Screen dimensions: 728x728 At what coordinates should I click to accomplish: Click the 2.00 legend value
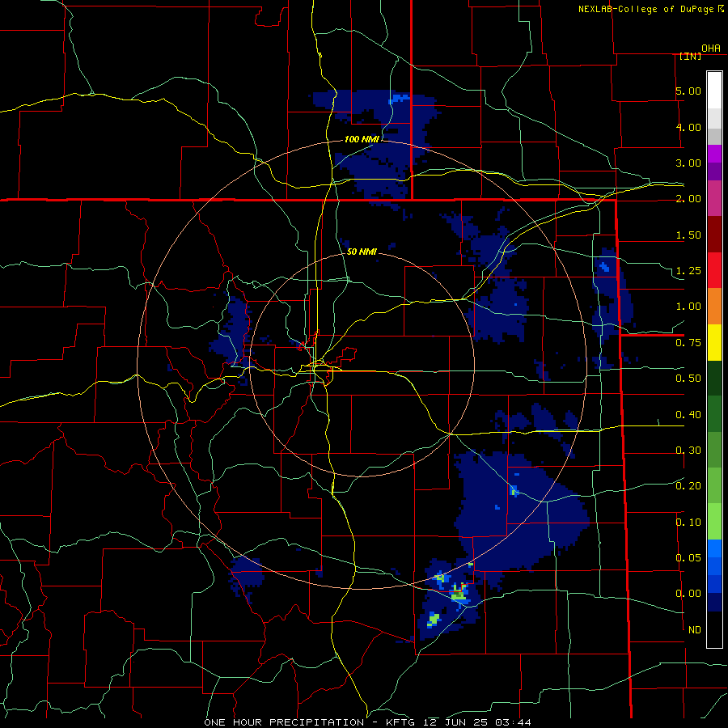pos(688,199)
